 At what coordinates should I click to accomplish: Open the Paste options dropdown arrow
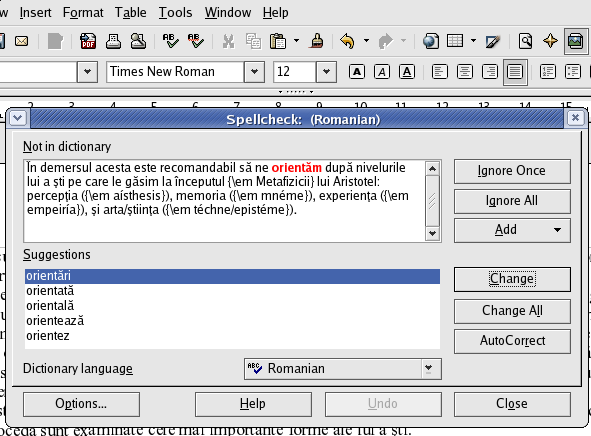point(296,40)
